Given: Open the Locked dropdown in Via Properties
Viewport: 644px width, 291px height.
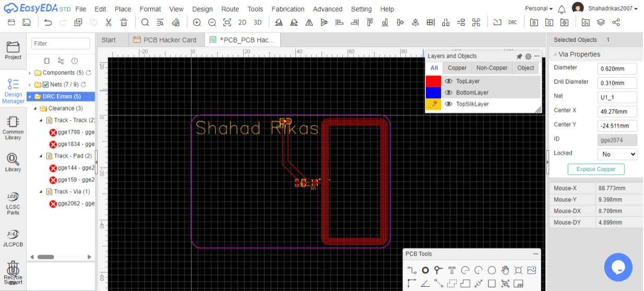Looking at the screenshot, I should 617,154.
